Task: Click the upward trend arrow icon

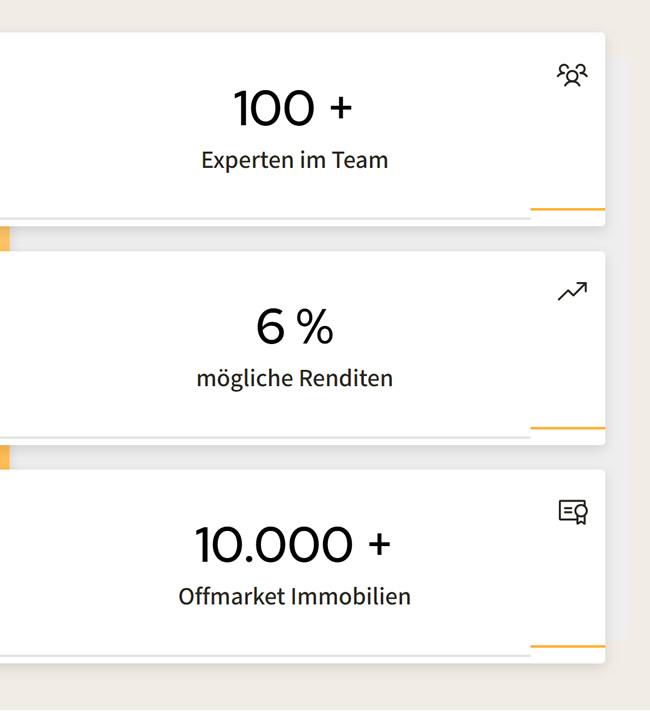Action: point(572,292)
